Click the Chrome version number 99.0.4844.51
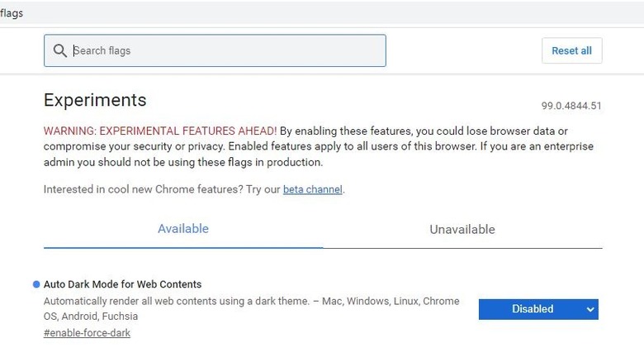 [571, 106]
